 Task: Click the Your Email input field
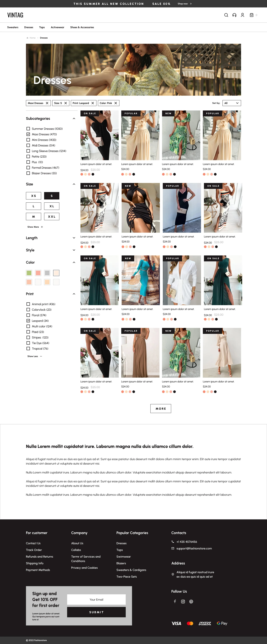tap(96, 600)
